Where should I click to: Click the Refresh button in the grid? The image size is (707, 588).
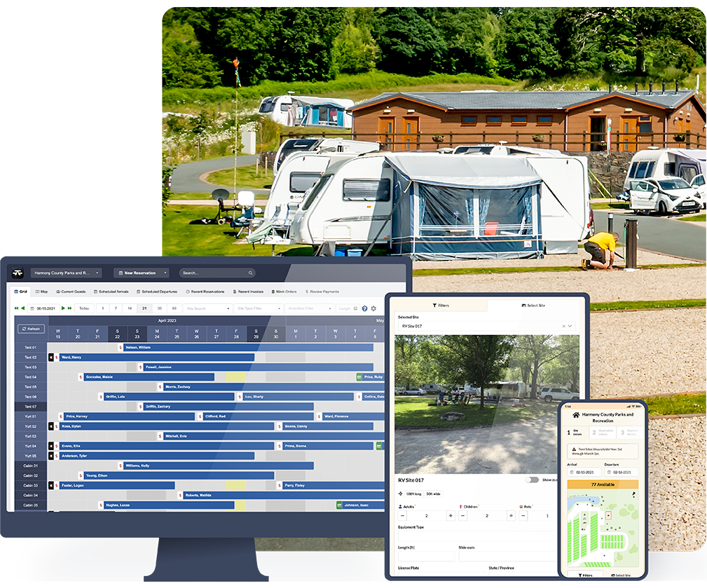(x=31, y=329)
